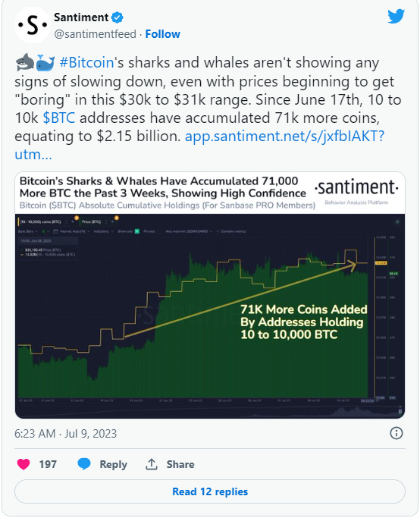Image resolution: width=420 pixels, height=518 pixels.
Task: Open the app.santiment.net link
Action: 284,136
